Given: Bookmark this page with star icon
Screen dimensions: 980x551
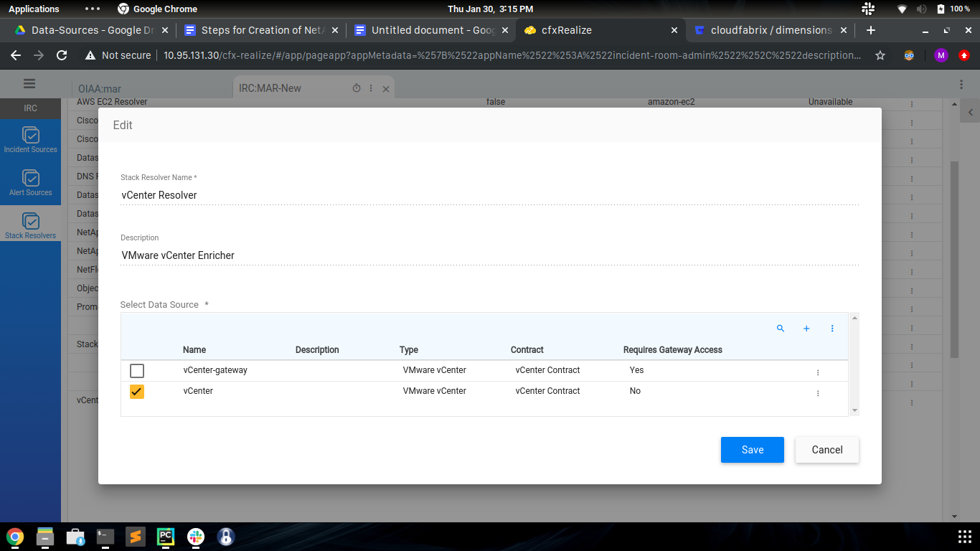Looking at the screenshot, I should pyautogui.click(x=880, y=55).
